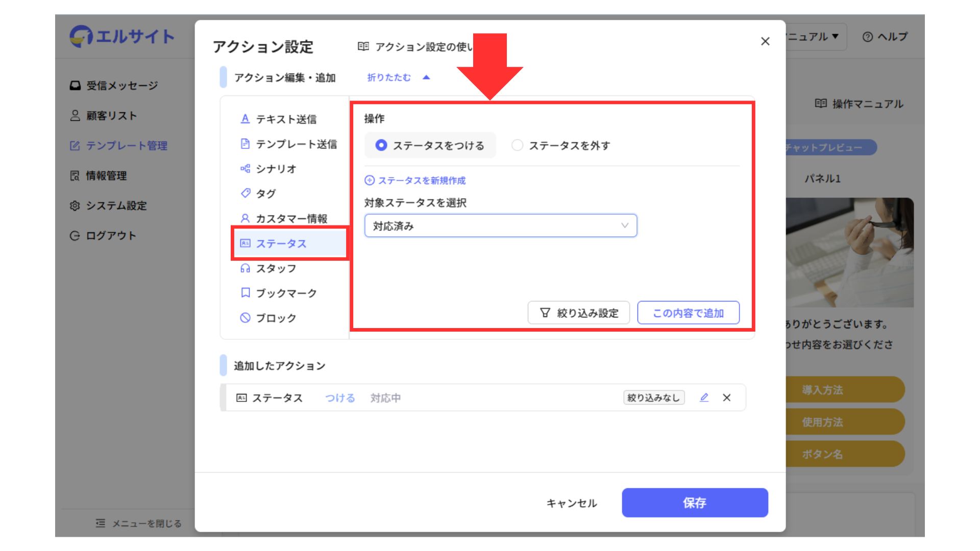Click キャンセル to dismiss the dialog
The width and height of the screenshot is (980, 551).
[571, 503]
